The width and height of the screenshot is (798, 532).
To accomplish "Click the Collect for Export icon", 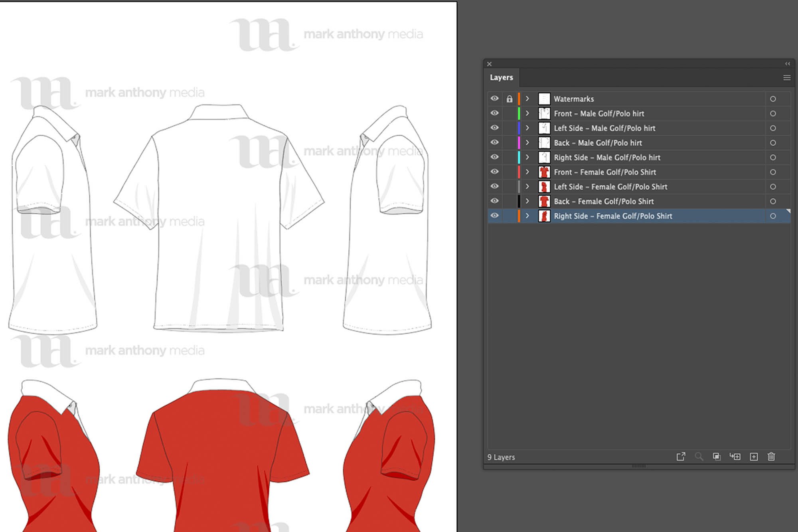I will coord(681,457).
